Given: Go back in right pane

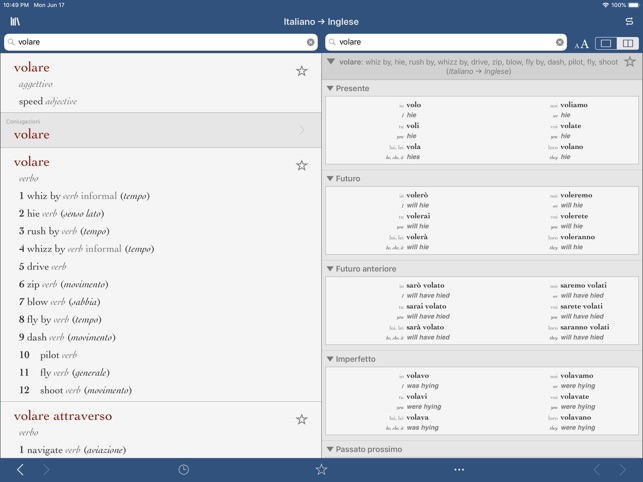Looking at the screenshot, I should [x=597, y=470].
